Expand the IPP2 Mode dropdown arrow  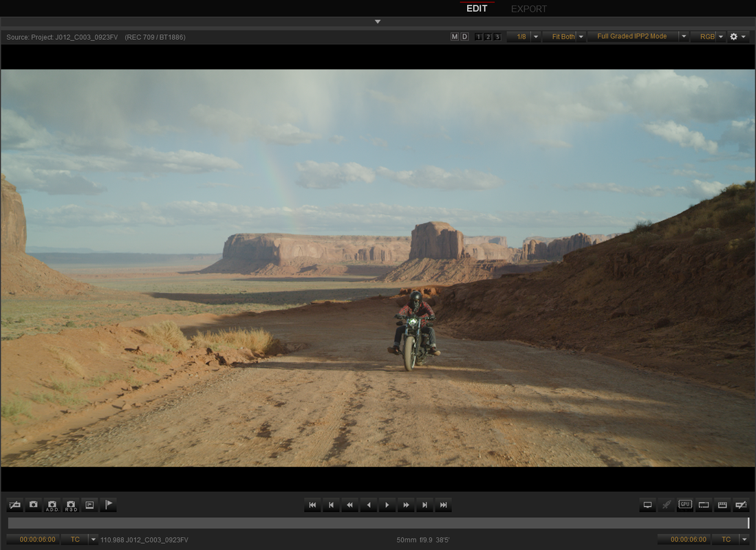684,36
